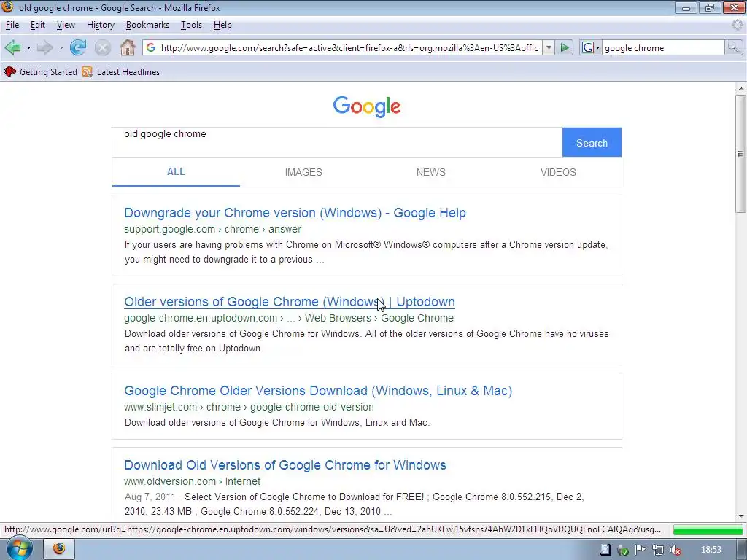Open the Edit menu
This screenshot has width=747, height=560.
pos(38,25)
